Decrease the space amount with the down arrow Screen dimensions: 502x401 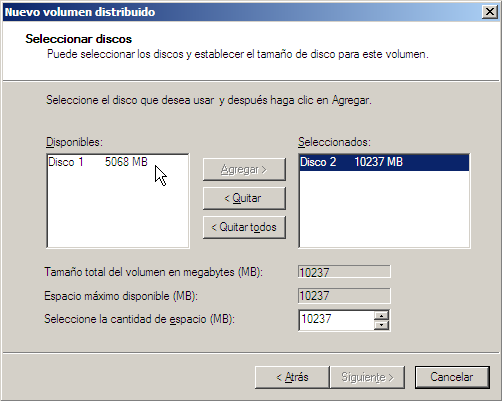(x=381, y=325)
